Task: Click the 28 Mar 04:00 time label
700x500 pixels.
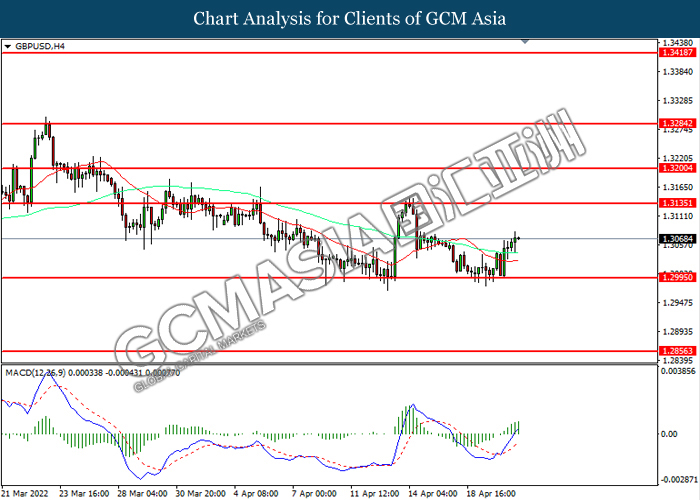Action: [x=142, y=493]
